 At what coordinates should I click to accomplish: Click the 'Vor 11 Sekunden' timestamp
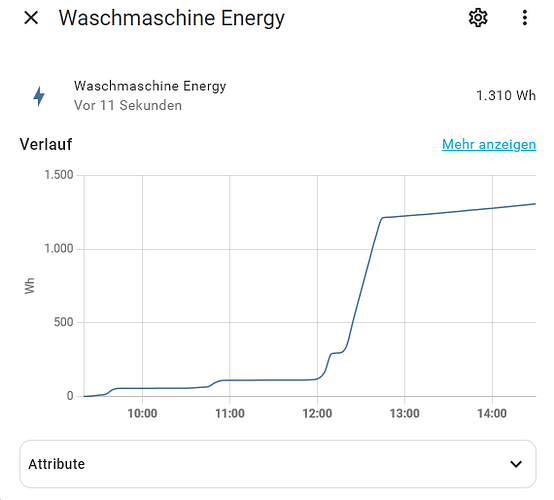[128, 105]
